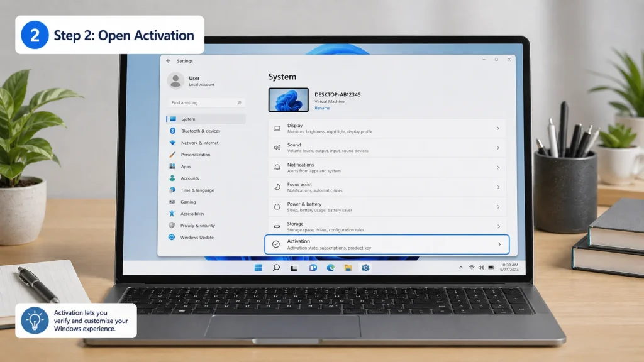The width and height of the screenshot is (644, 362).
Task: Open Windows Update via its sidebar icon
Action: (x=172, y=238)
